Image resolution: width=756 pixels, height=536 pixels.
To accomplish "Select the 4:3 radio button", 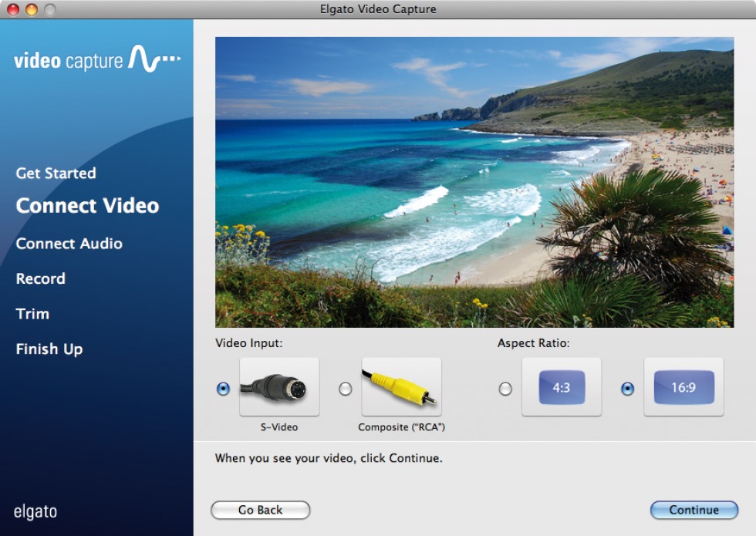I will tap(505, 389).
